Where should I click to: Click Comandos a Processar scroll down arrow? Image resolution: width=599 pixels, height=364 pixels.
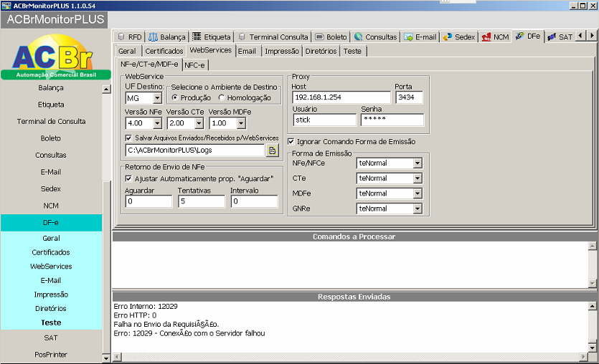point(592,283)
